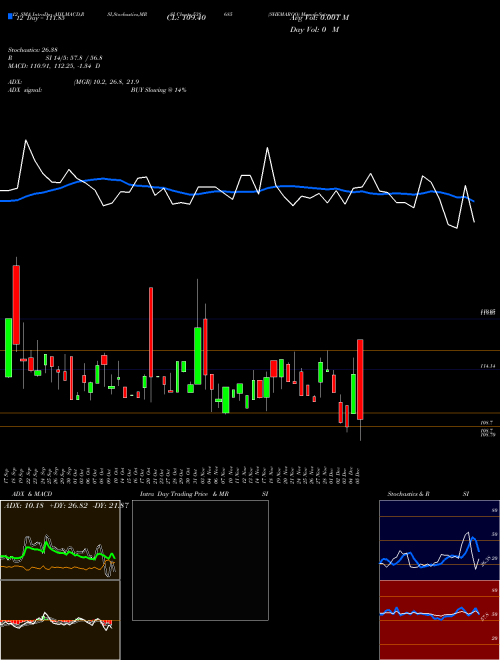
Task: Open the blue-background Stochastics chart panel
Action: pos(439,540)
